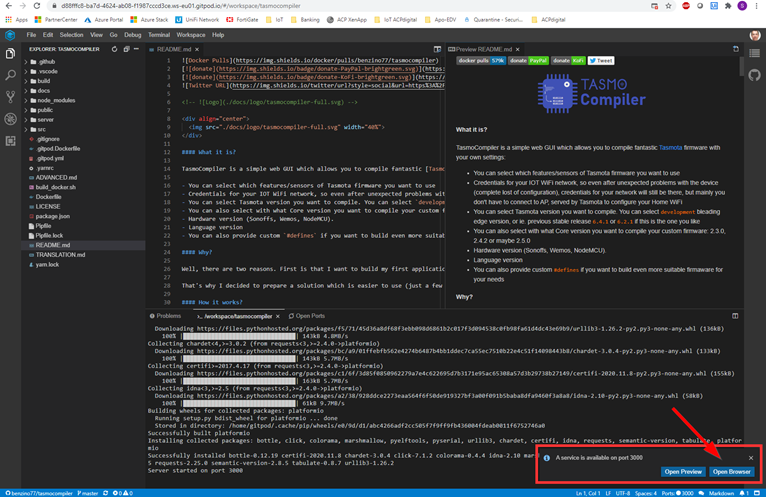Open the browser extensions puzzle icon

(x=728, y=6)
